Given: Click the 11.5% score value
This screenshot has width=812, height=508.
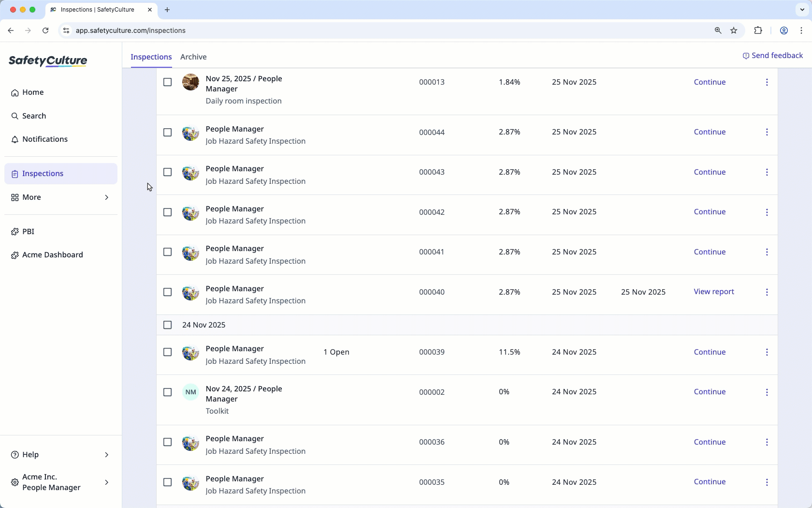Looking at the screenshot, I should [509, 352].
